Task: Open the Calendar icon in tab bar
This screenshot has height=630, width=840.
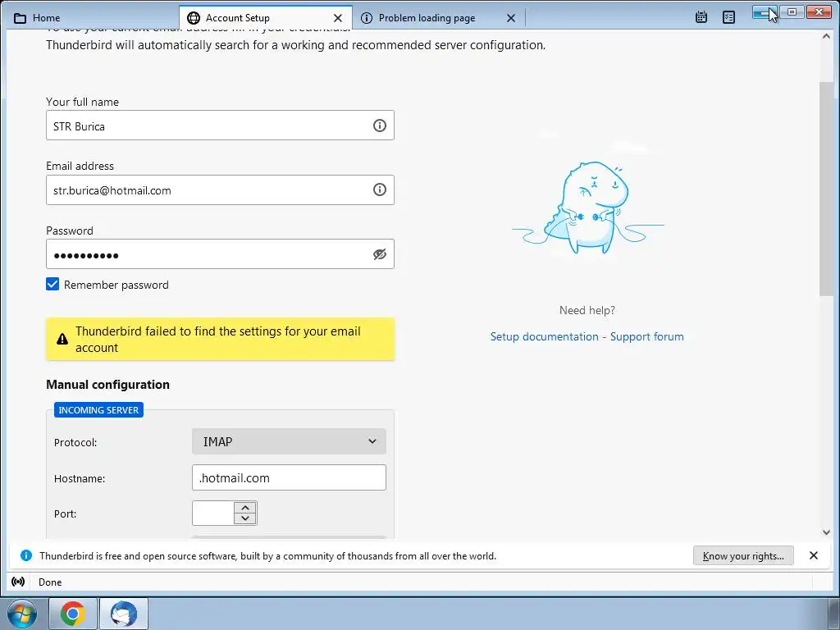Action: pyautogui.click(x=701, y=17)
